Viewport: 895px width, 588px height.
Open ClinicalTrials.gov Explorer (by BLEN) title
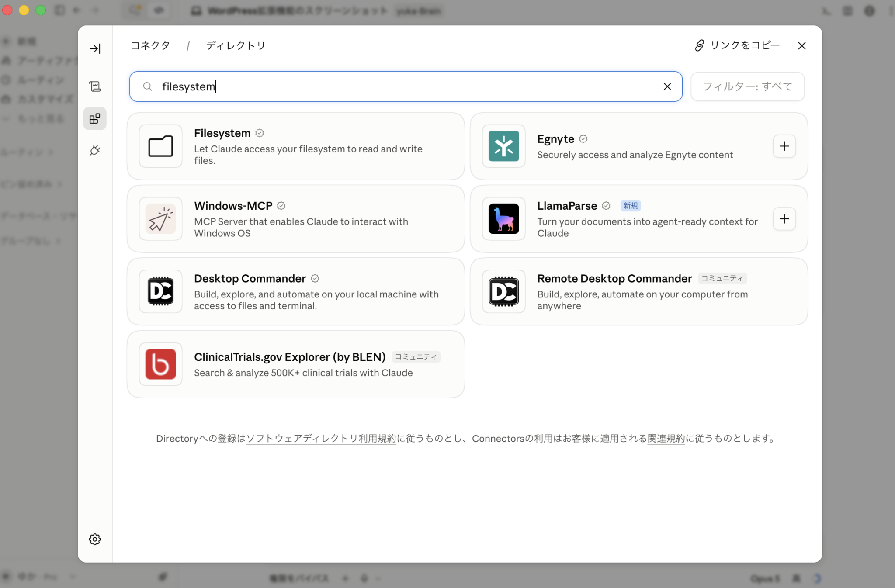(289, 357)
